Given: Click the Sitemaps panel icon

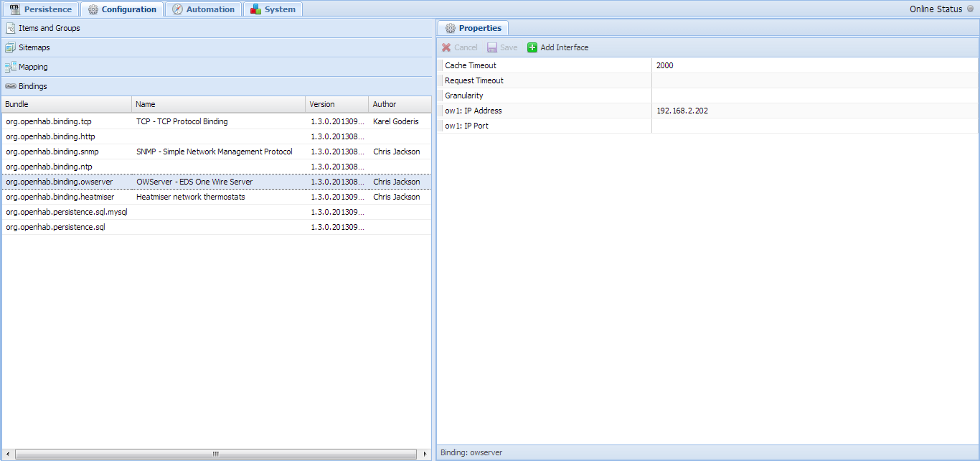Looking at the screenshot, I should pyautogui.click(x=11, y=47).
